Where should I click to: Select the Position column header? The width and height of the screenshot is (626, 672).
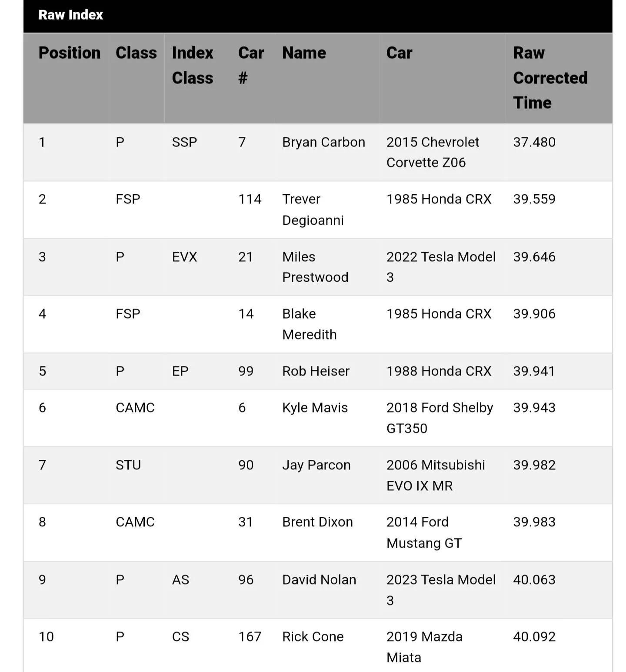point(70,53)
